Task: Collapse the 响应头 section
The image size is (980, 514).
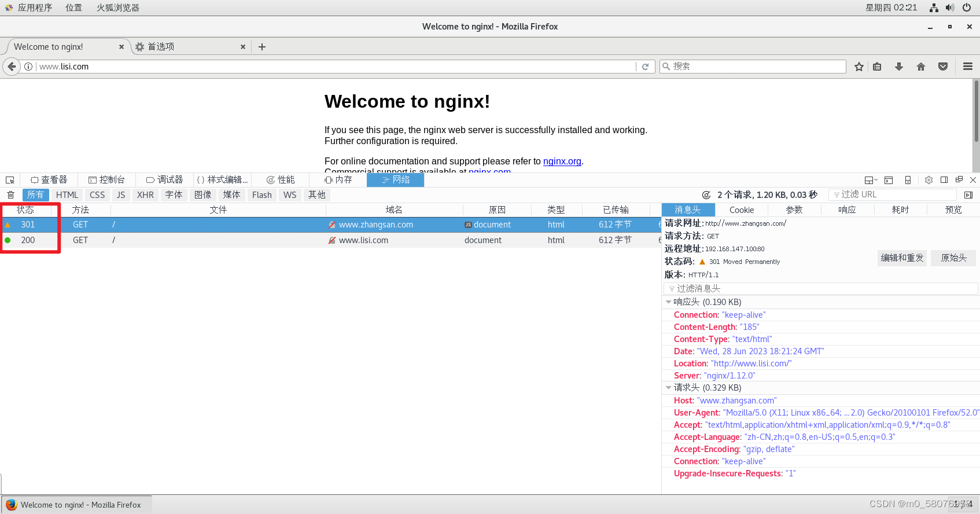Action: [x=669, y=302]
